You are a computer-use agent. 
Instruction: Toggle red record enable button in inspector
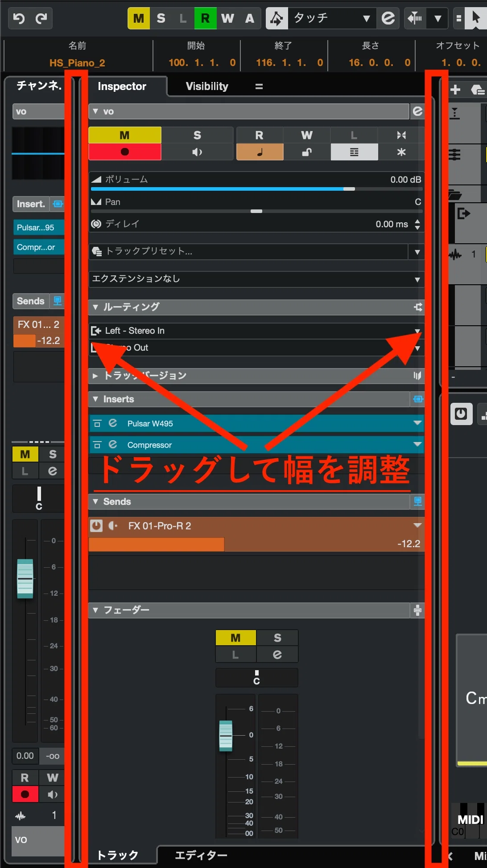point(125,152)
